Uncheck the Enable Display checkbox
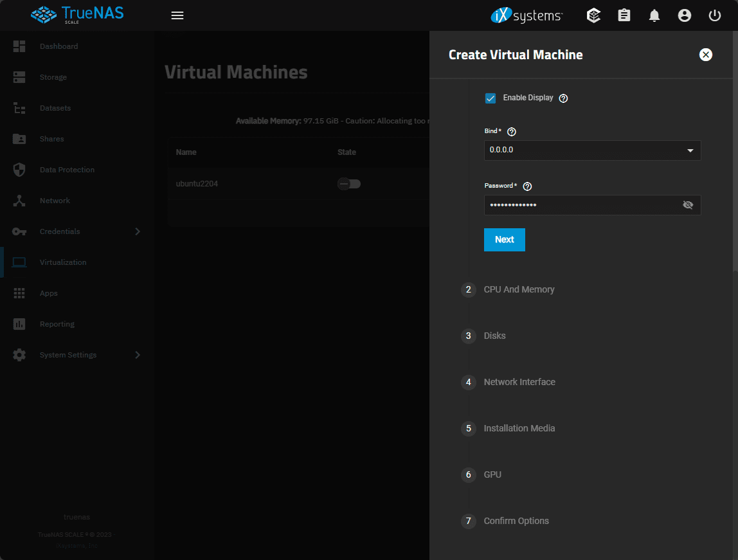 [x=491, y=98]
